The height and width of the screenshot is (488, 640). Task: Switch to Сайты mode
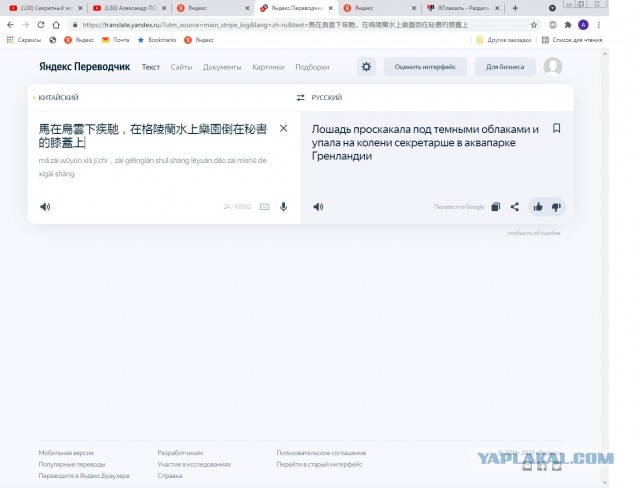point(181,67)
